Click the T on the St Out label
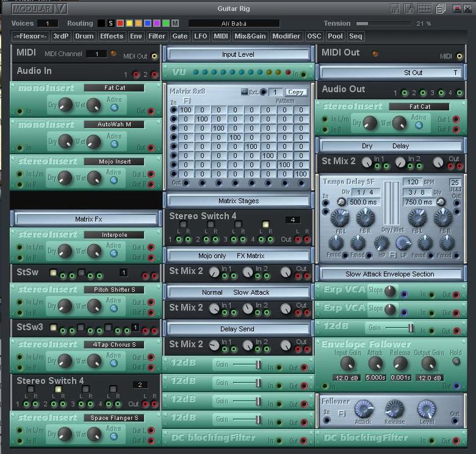Image resolution: width=476 pixels, height=454 pixels. tap(455, 73)
